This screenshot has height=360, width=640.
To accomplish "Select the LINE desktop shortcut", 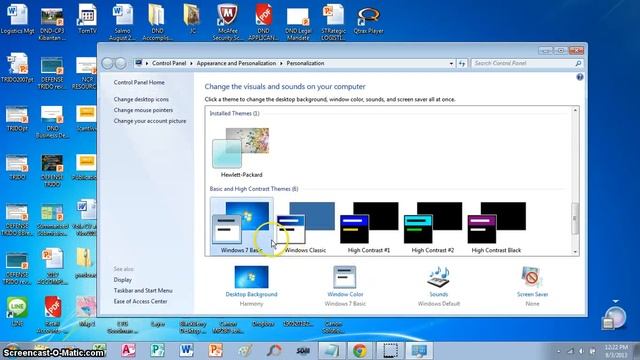I will [x=17, y=312].
